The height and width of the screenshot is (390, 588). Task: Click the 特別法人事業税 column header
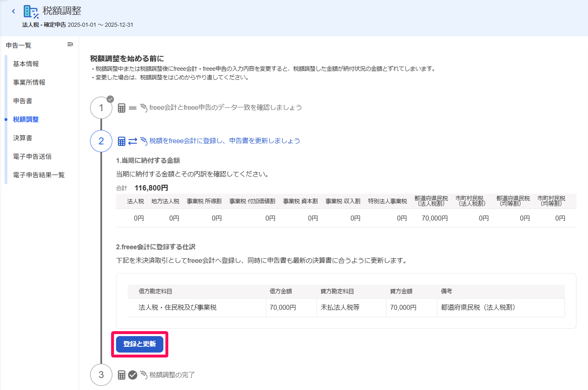pyautogui.click(x=387, y=201)
